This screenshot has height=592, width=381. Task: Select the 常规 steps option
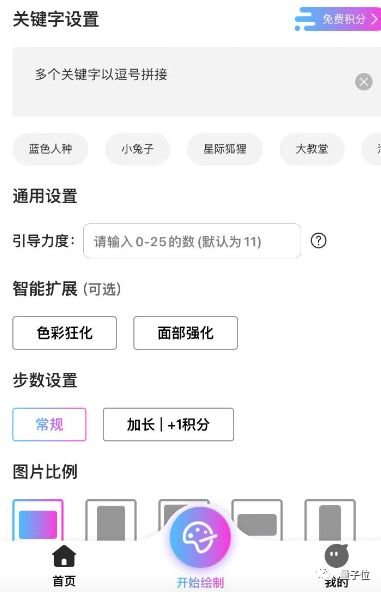coord(49,424)
